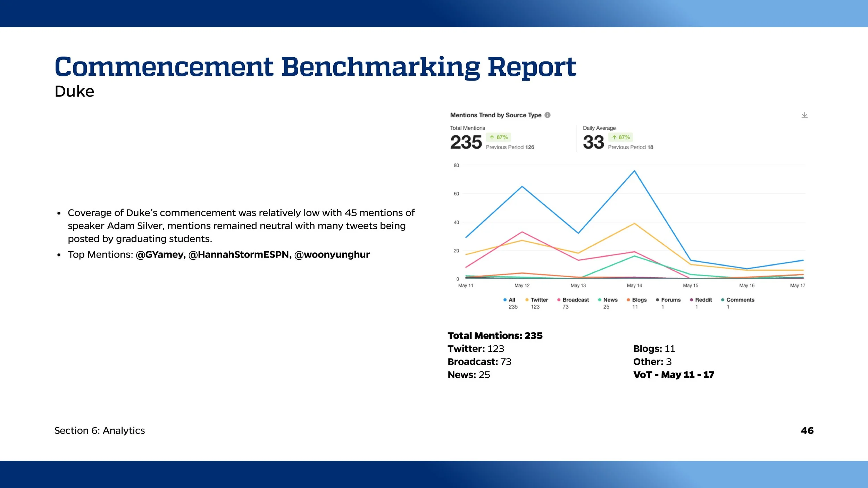Toggle the Forums series visibility in the legend

pyautogui.click(x=657, y=300)
